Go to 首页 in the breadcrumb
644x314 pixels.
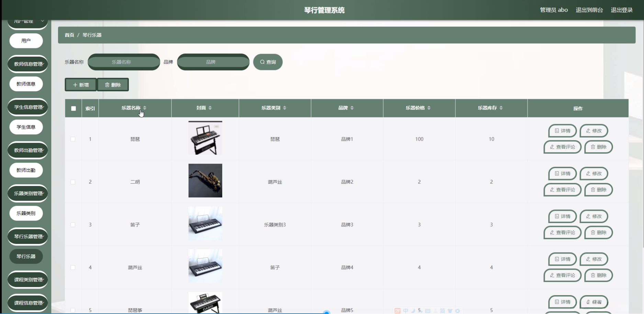[x=69, y=35]
